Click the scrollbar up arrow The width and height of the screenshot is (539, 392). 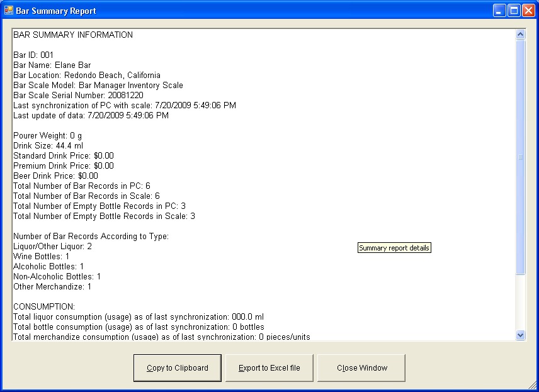521,35
